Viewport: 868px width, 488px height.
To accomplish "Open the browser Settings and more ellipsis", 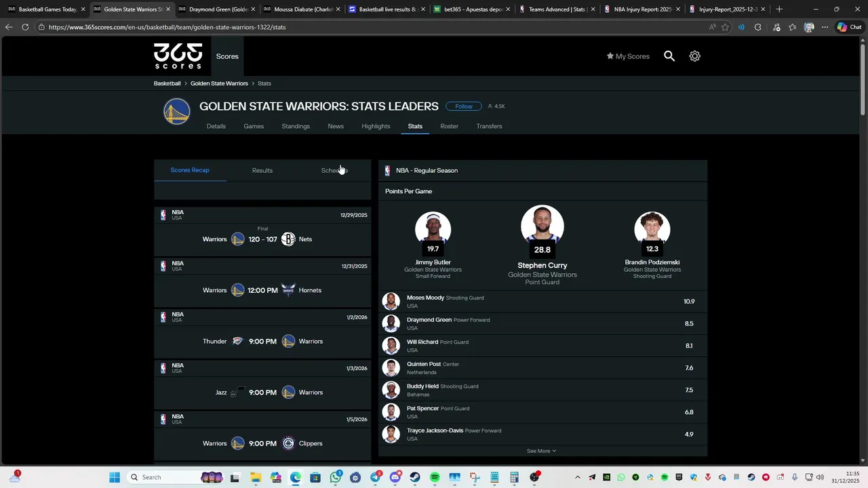I will tap(825, 27).
